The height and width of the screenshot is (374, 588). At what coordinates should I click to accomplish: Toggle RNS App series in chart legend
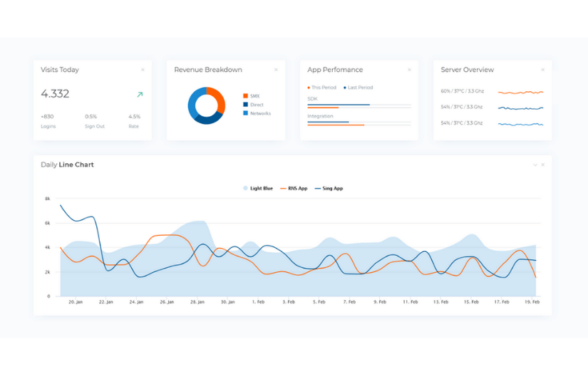pyautogui.click(x=294, y=189)
